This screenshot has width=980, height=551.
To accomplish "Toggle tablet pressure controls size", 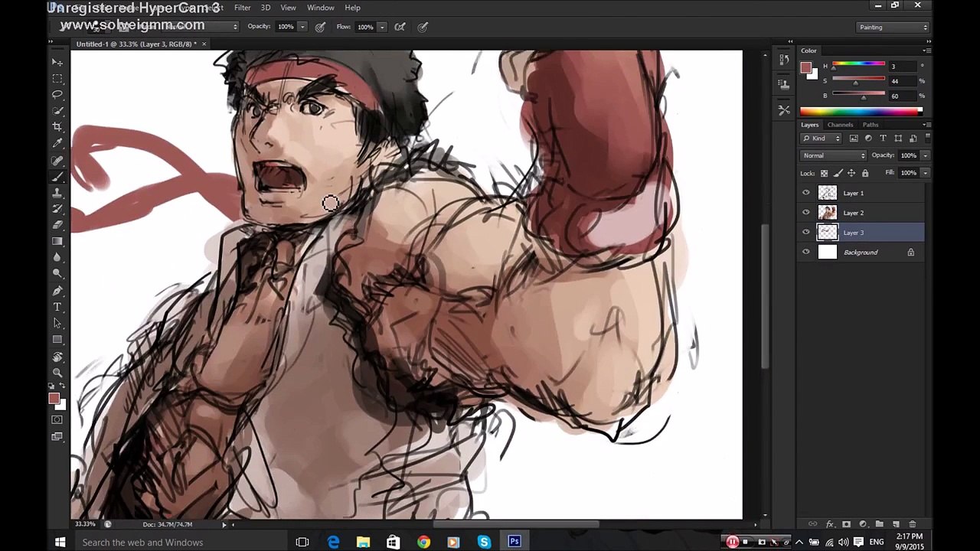I will coord(423,27).
